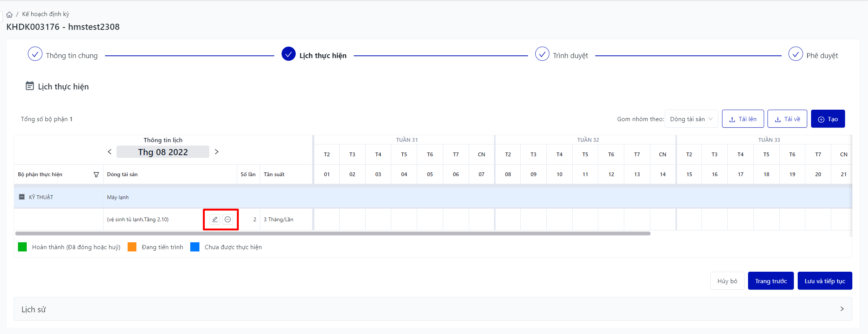Click the Tải lên upload button
The image size is (868, 334).
point(743,119)
